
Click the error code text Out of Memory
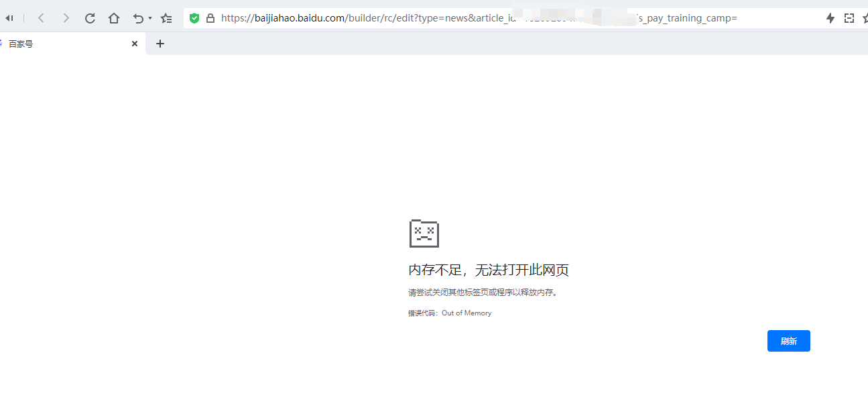[x=467, y=313]
